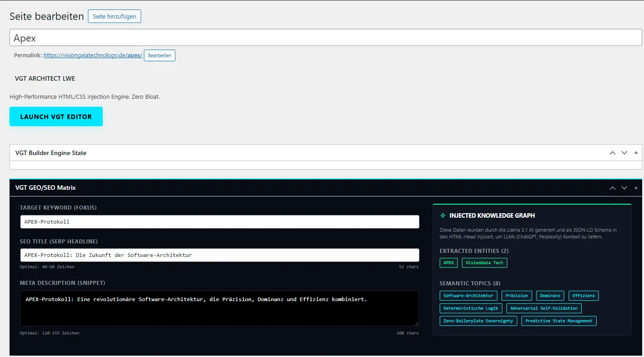Click the Extracted Entities (2) label
This screenshot has height=357, width=644.
[x=474, y=251]
